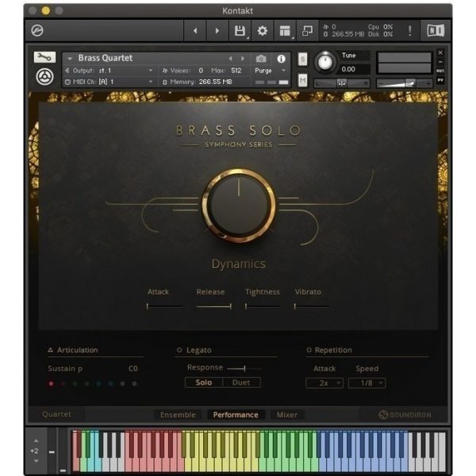This screenshot has width=476, height=476.
Task: Select Solo legato mode
Action: [204, 382]
